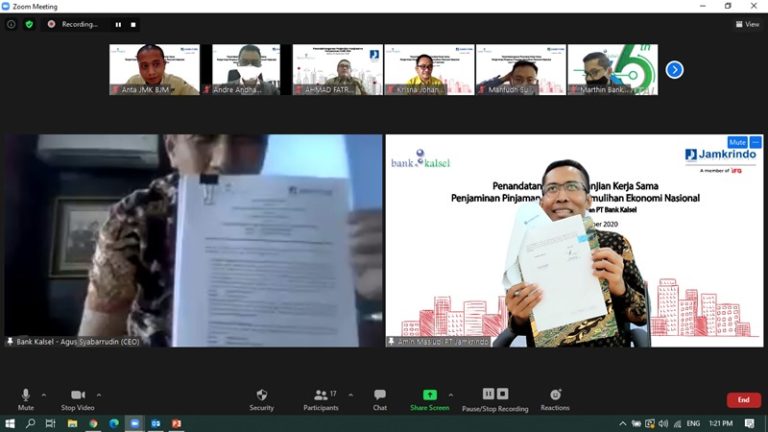
Task: Select Krisna Johan video thumbnail
Action: [x=430, y=70]
